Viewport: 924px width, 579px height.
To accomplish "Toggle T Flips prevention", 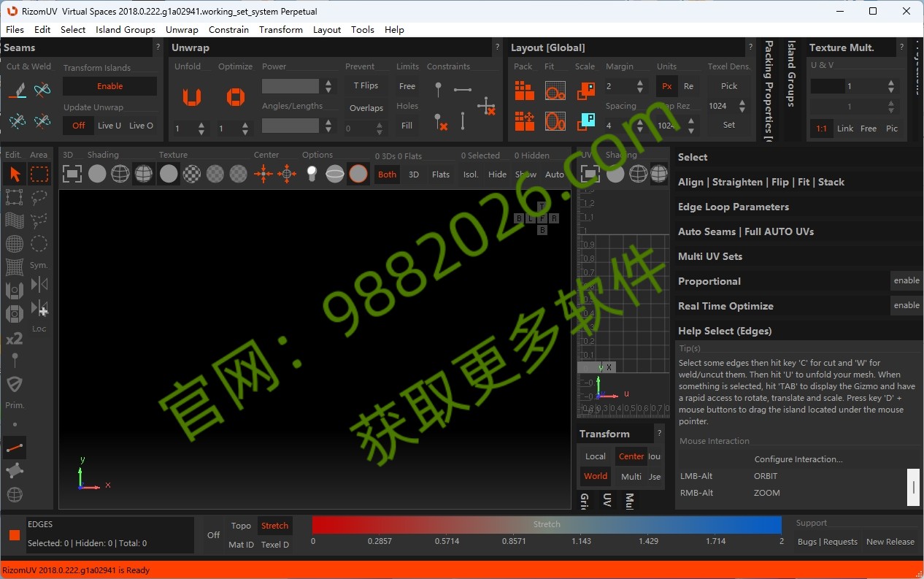I will pyautogui.click(x=366, y=85).
